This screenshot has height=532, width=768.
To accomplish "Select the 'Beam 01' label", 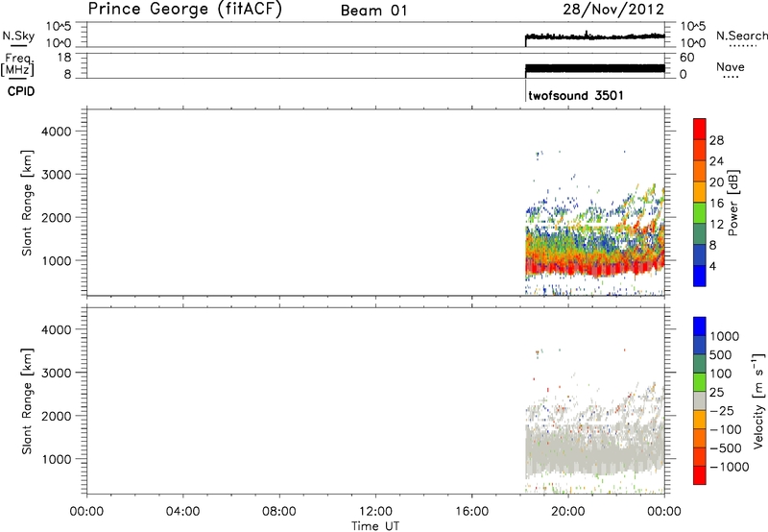I will pos(374,11).
